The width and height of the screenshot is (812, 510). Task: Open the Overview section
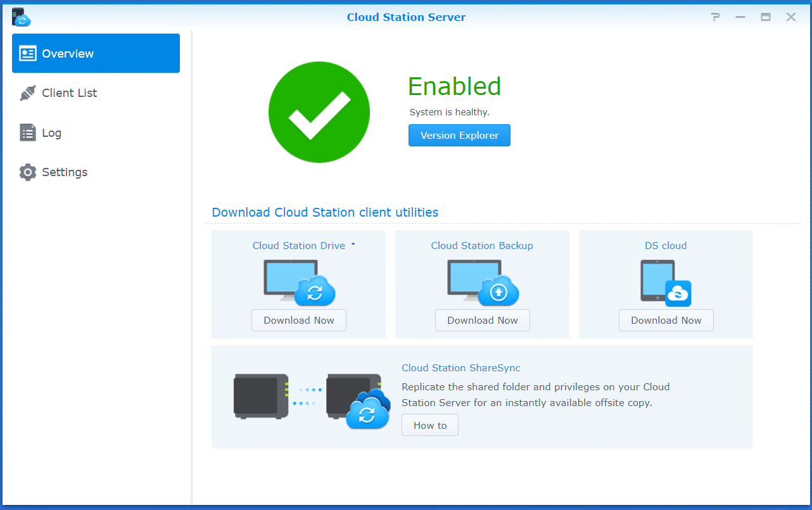tap(96, 53)
